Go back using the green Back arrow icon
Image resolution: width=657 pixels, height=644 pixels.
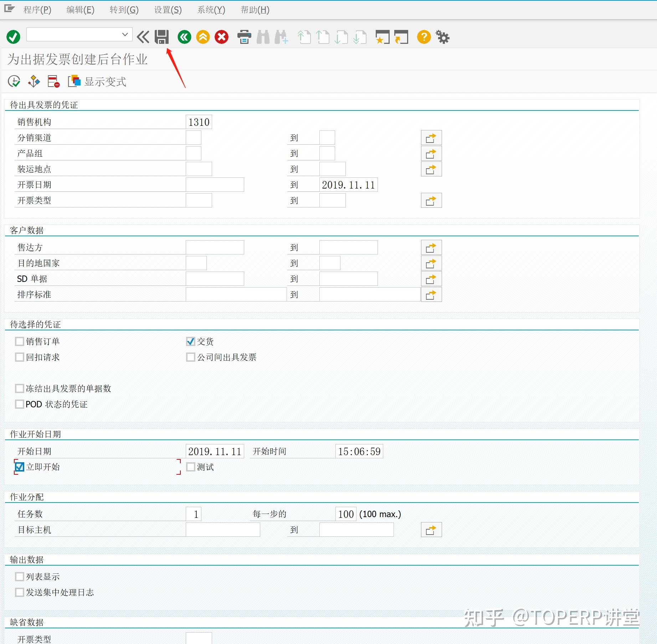184,37
